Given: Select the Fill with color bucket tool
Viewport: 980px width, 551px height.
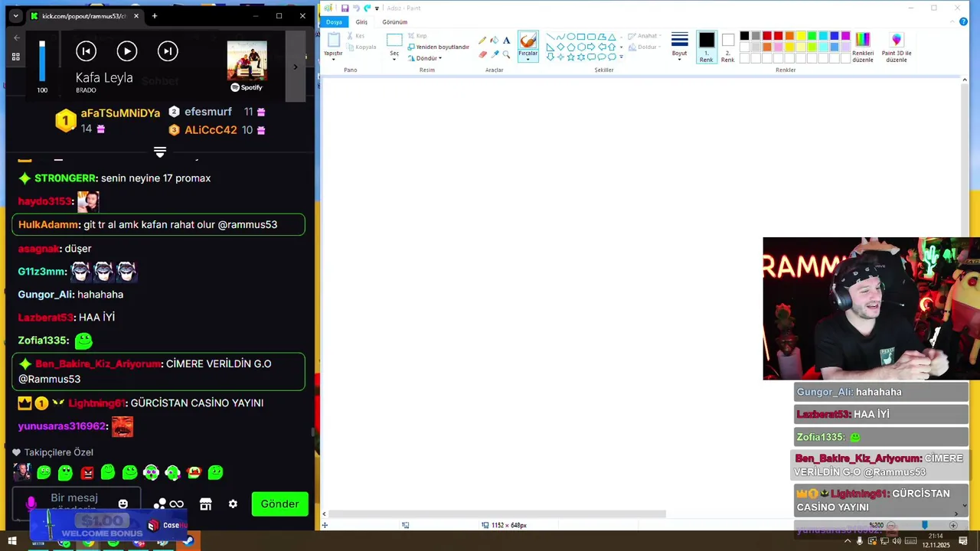Looking at the screenshot, I should pos(494,41).
